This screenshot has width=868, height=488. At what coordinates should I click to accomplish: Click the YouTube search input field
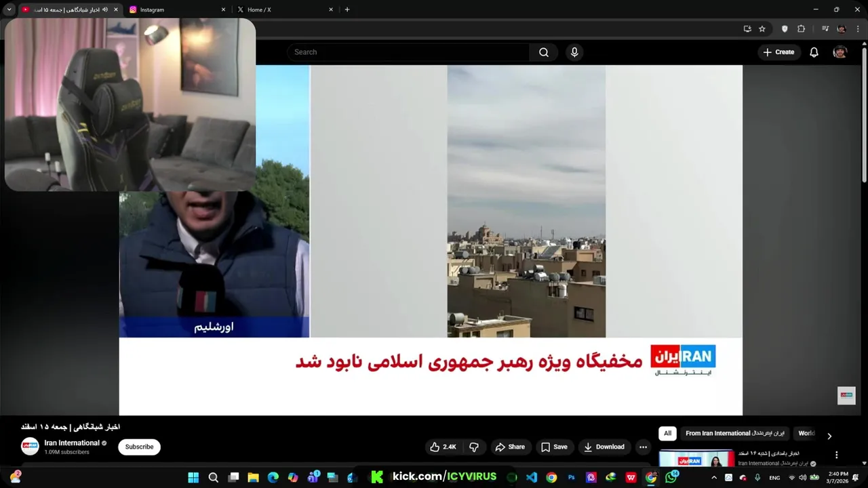point(408,52)
